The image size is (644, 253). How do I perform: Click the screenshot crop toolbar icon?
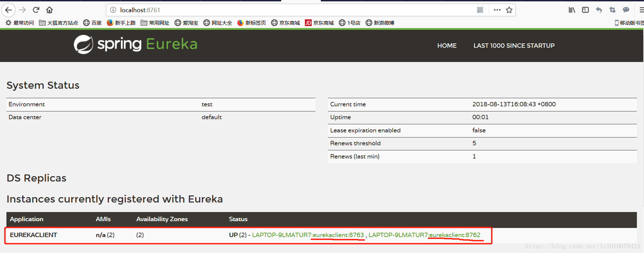[612, 10]
